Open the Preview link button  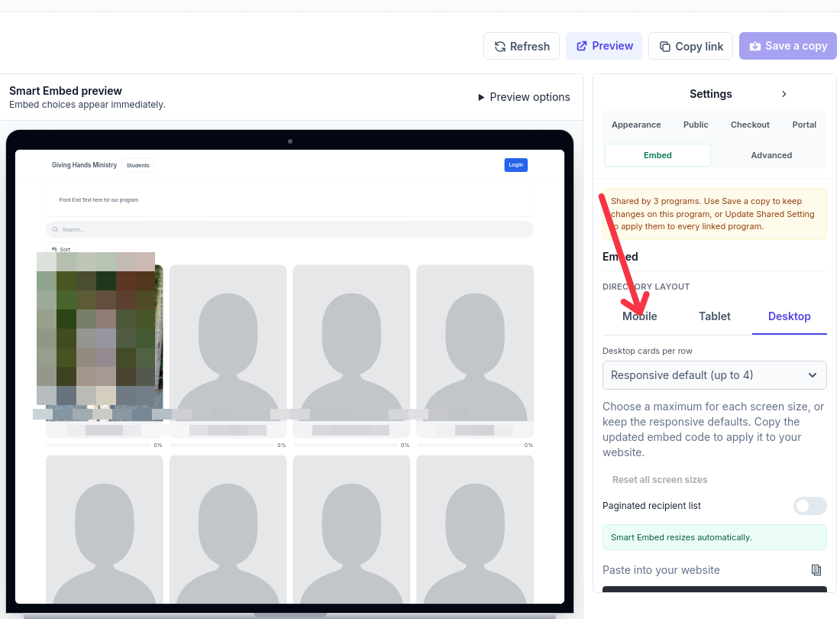point(604,46)
